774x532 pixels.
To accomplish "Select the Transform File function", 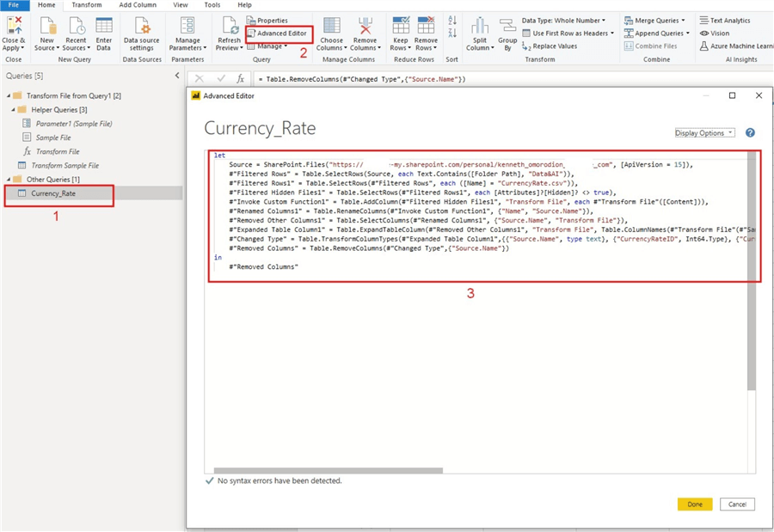I will [x=58, y=151].
